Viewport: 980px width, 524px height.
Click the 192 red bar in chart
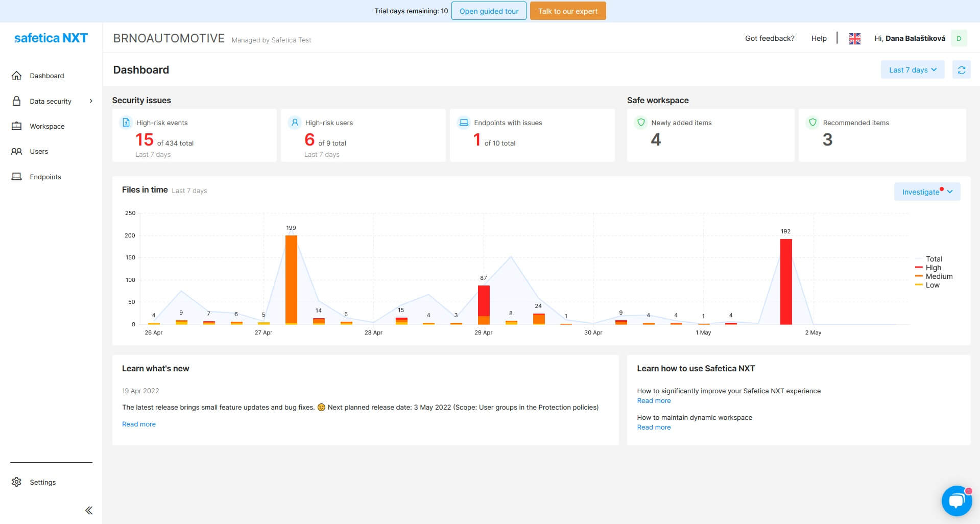click(x=786, y=281)
